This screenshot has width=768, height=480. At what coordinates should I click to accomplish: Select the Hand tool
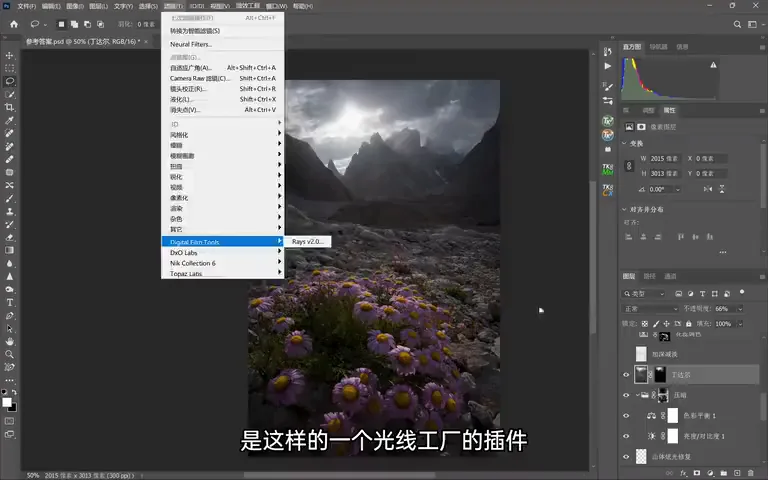(9, 341)
